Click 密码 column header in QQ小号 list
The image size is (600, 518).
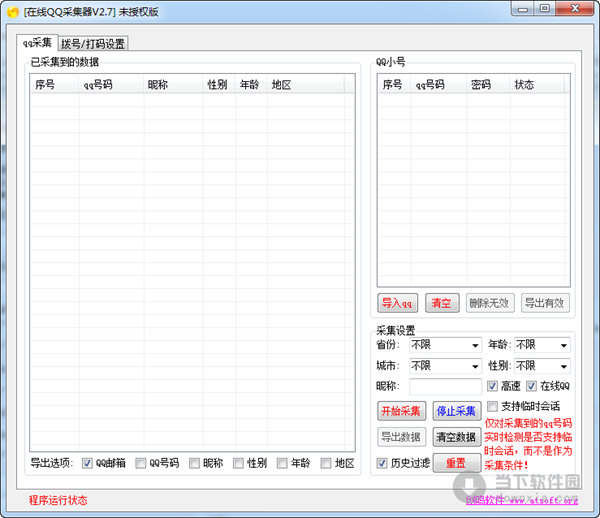(489, 85)
